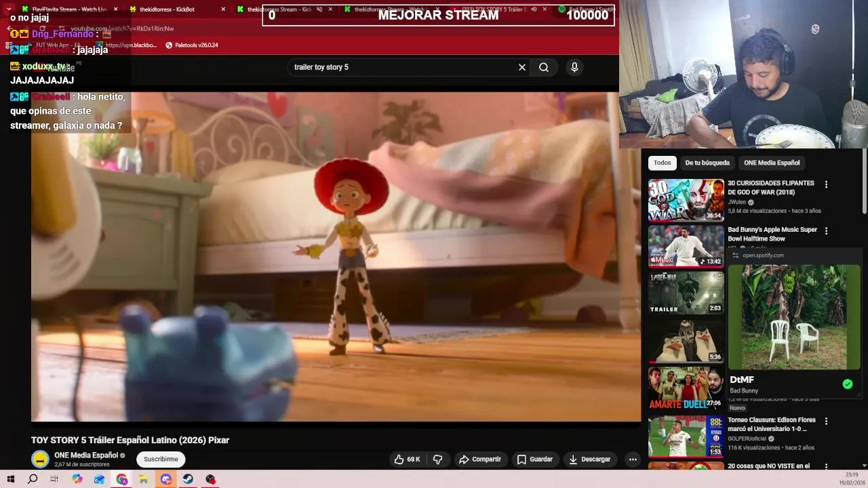
Task: Clear the YouTube search box text
Action: tap(522, 67)
